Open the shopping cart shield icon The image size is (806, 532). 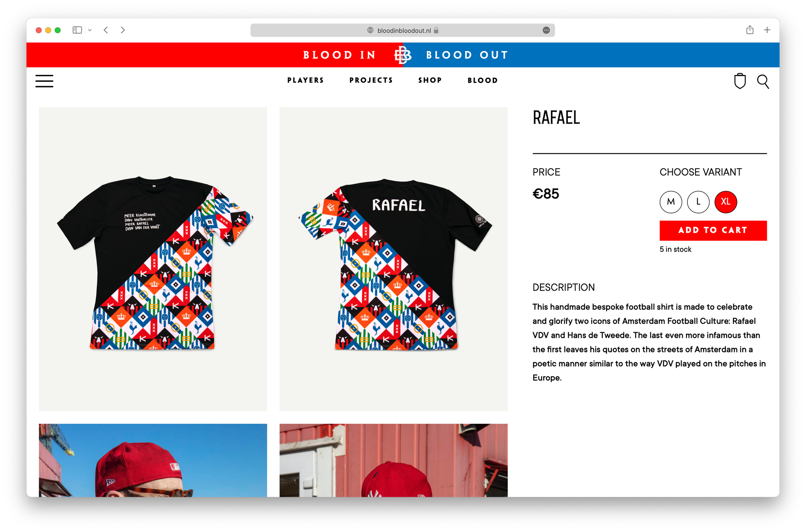(x=740, y=81)
